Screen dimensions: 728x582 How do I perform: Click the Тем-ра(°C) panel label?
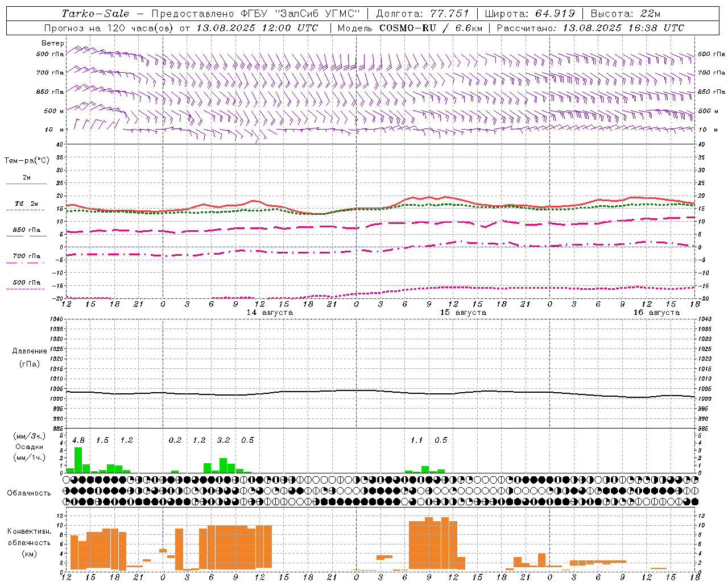27,161
